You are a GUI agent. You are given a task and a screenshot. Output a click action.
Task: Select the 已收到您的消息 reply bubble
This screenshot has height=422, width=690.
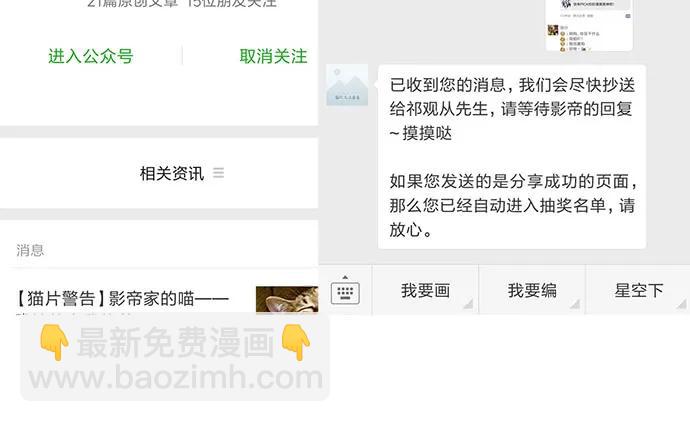512,157
